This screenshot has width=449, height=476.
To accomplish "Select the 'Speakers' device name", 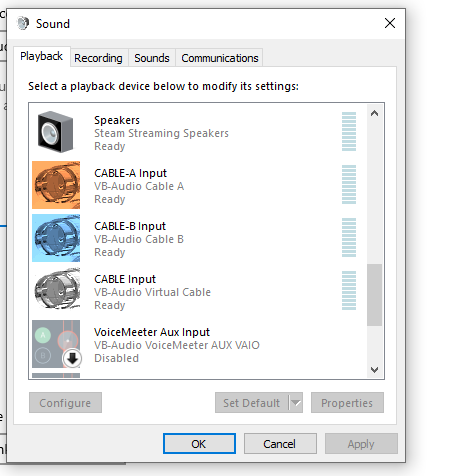I will [117, 120].
